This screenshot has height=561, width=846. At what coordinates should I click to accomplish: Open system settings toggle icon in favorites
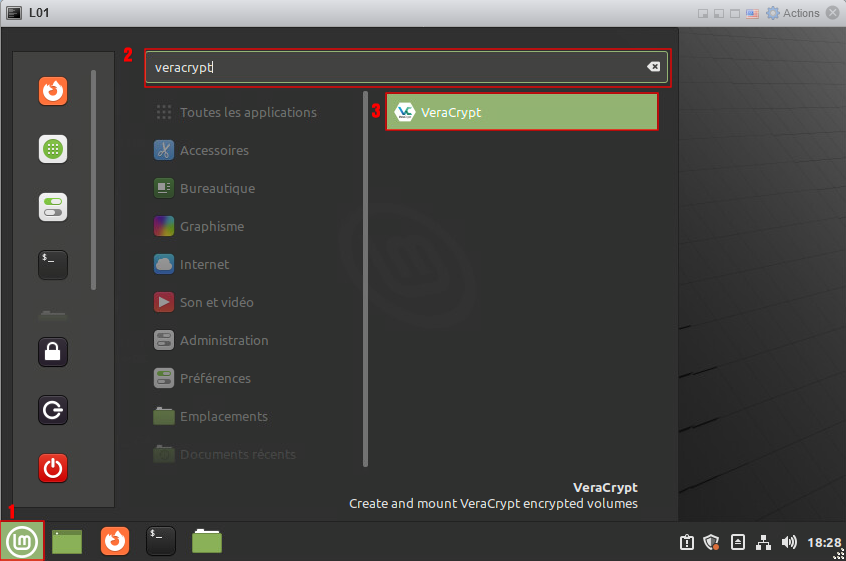coord(53,207)
